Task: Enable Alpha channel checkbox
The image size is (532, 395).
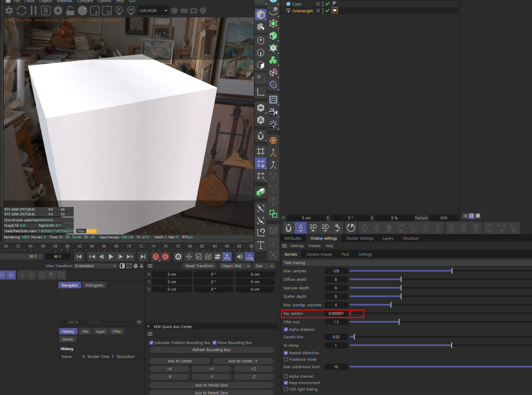Action: click(286, 376)
